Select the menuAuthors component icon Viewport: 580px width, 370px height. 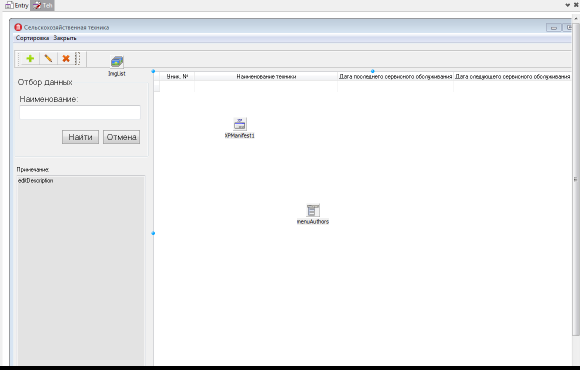(313, 210)
